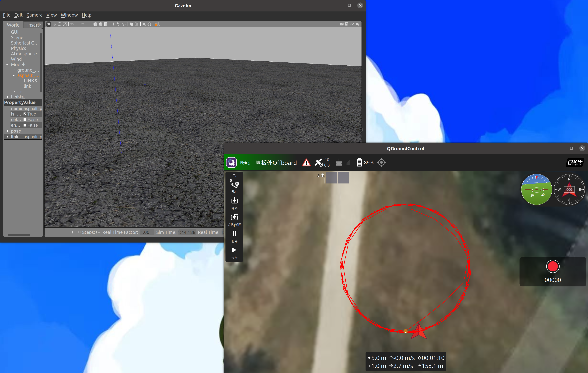The width and height of the screenshot is (588, 373).
Task: Expand the ground_ model node arrow
Action: coord(14,70)
